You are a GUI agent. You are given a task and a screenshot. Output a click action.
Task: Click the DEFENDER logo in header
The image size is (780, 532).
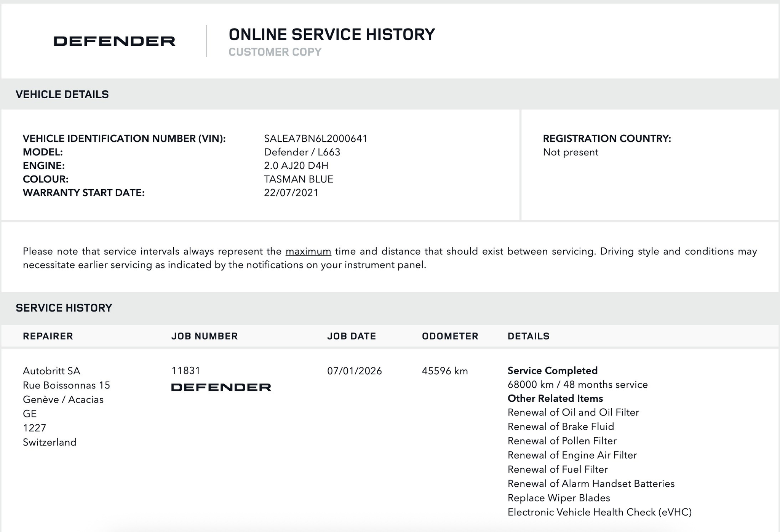click(114, 41)
